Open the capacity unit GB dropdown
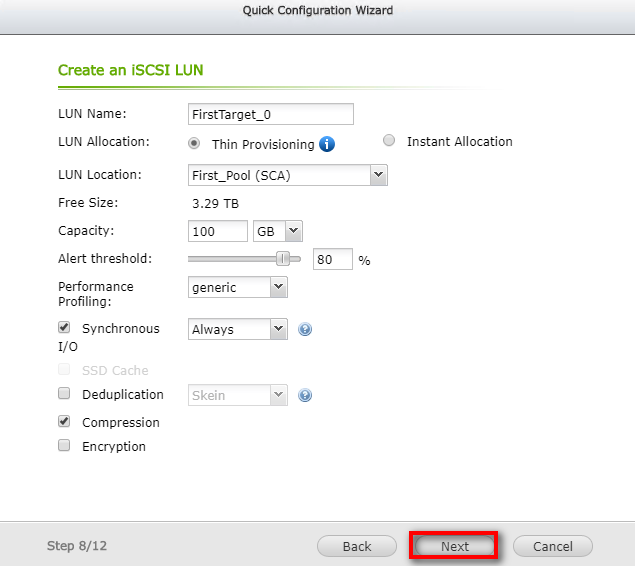Screen dimensions: 635x566 pyautogui.click(x=278, y=231)
